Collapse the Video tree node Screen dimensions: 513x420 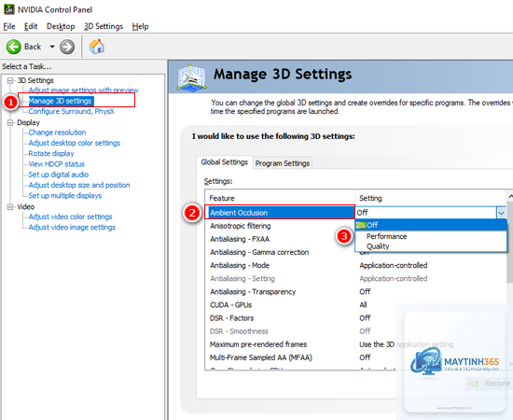click(x=10, y=207)
